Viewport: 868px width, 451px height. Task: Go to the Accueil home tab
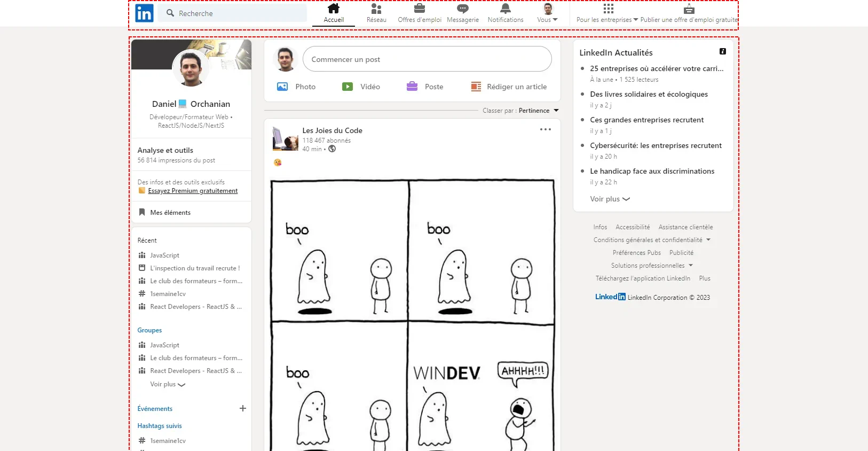(x=334, y=14)
